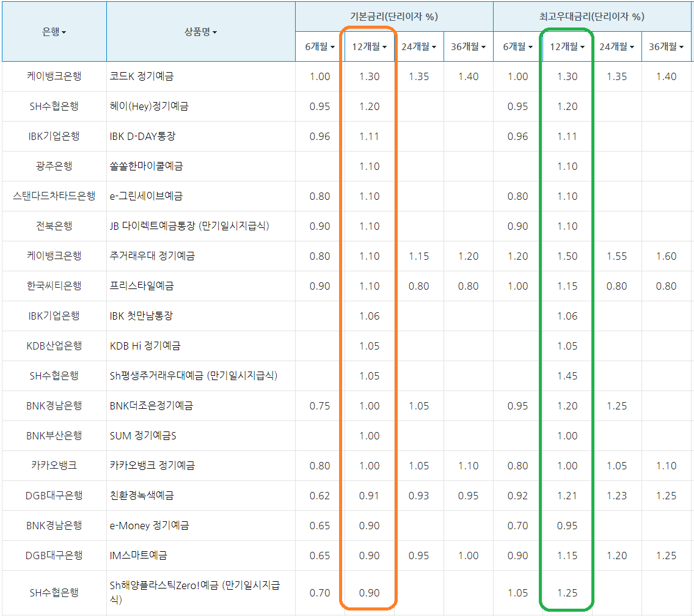Sort 최고우대금리 by the 24개월 header
Image resolution: width=694 pixels, height=616 pixels.
616,46
